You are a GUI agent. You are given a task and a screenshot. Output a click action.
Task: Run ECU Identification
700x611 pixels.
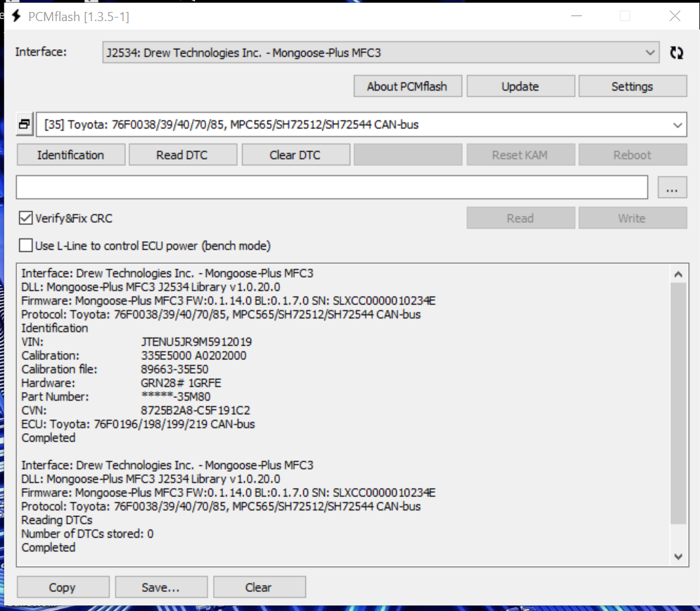(x=70, y=155)
